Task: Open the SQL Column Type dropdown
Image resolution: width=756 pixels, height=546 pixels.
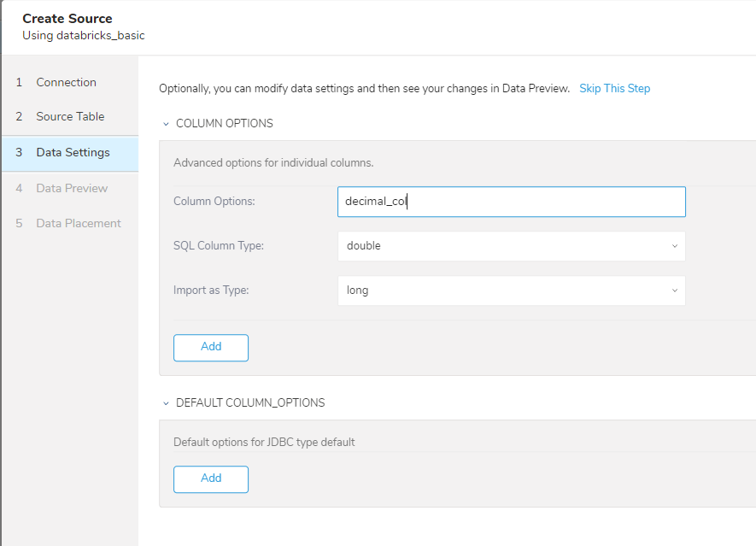Action: [510, 246]
